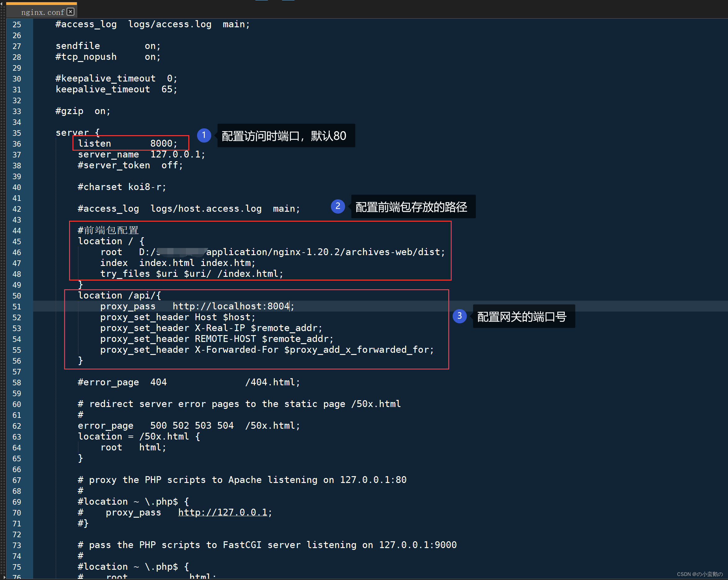
Task: Place cursor on 'listen 8000;' port value
Action: 161,144
